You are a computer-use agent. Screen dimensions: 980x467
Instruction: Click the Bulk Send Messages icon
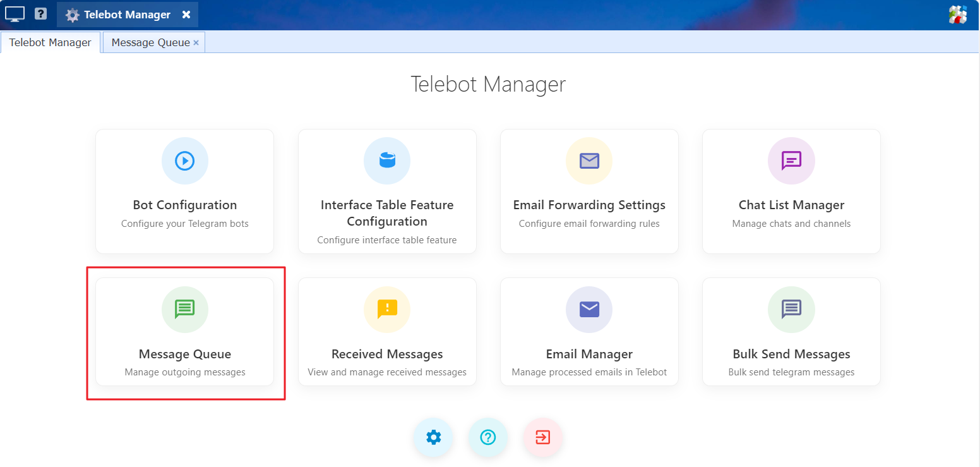pos(791,309)
